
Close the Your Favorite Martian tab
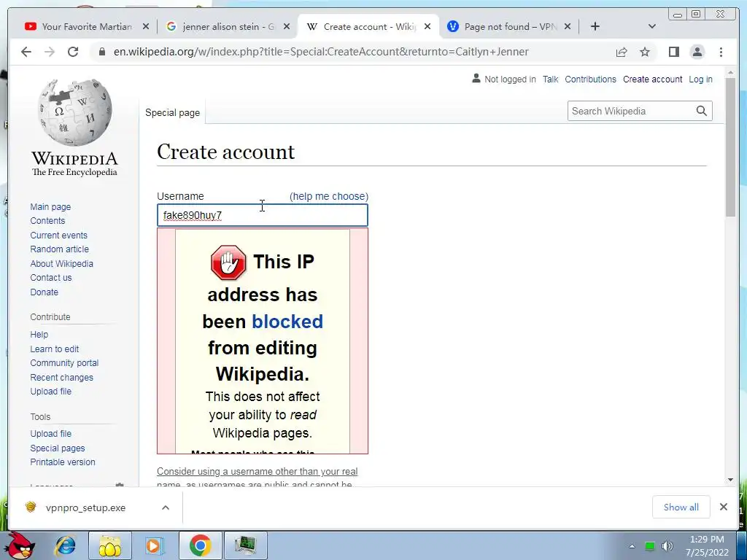click(x=146, y=27)
